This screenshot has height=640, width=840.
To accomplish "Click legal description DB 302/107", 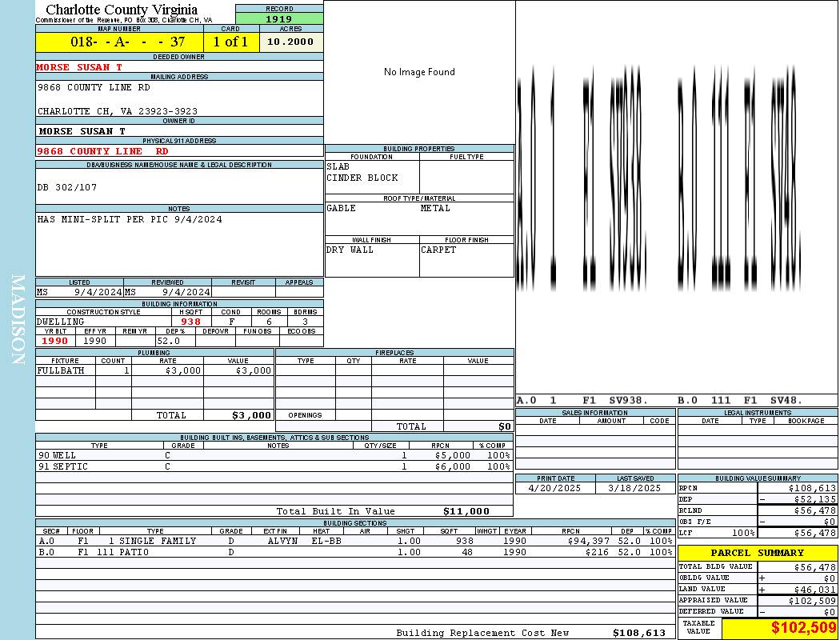I will (x=67, y=187).
